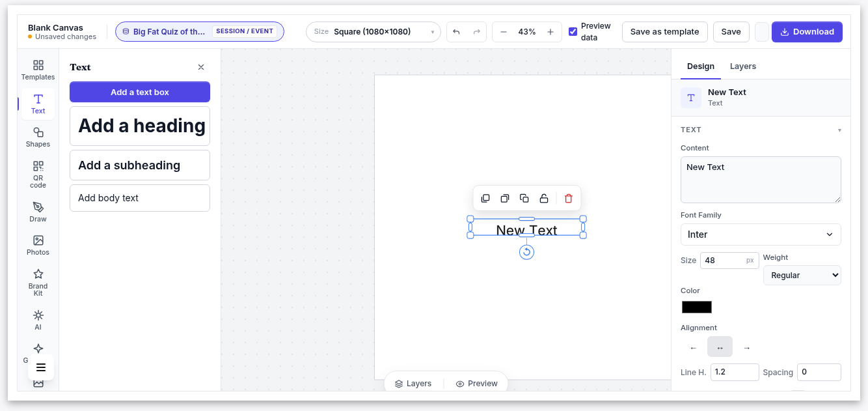868x411 pixels.
Task: Open the Shapes sidebar panel
Action: 38,137
